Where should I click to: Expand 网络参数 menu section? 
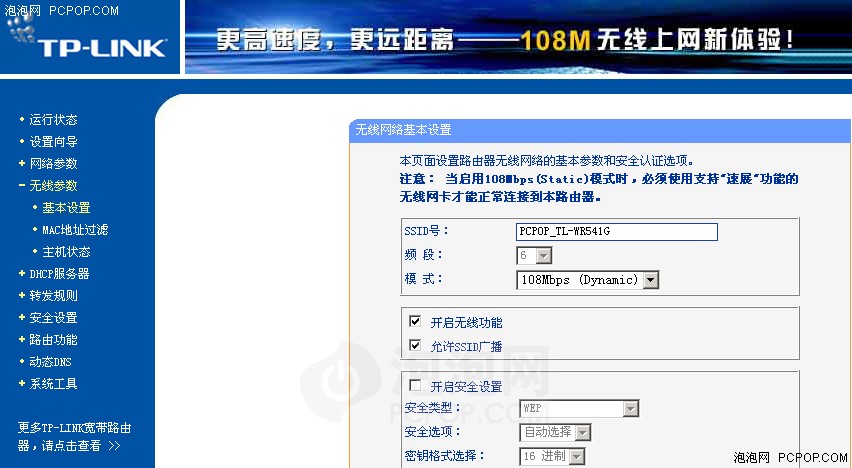click(x=53, y=164)
